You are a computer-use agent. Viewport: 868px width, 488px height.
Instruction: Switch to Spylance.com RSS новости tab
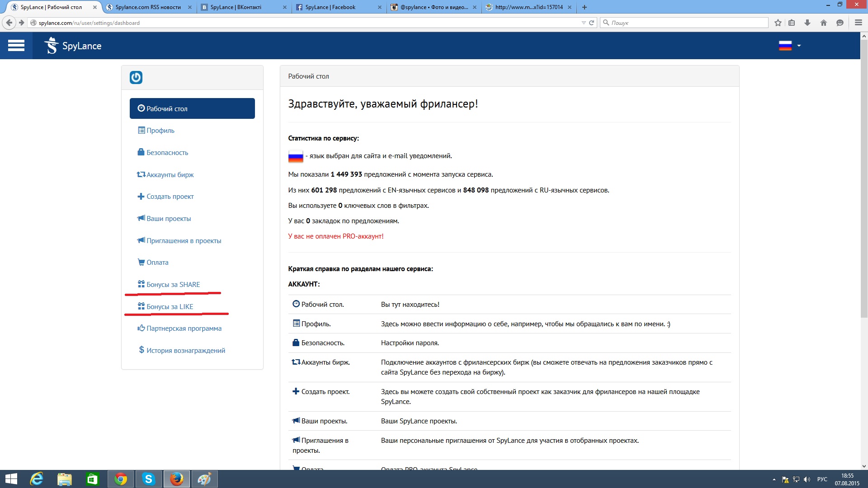click(148, 7)
